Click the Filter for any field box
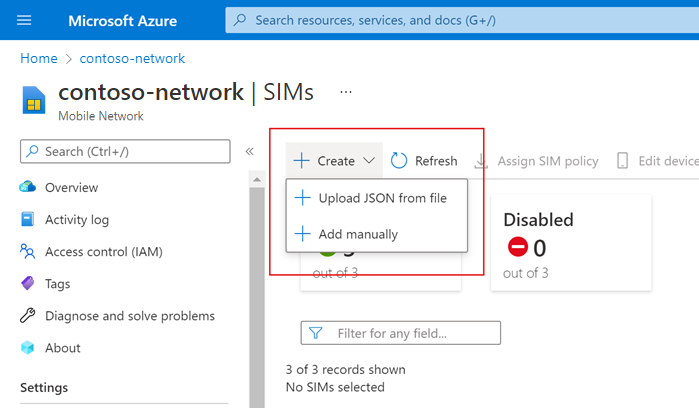 (400, 333)
